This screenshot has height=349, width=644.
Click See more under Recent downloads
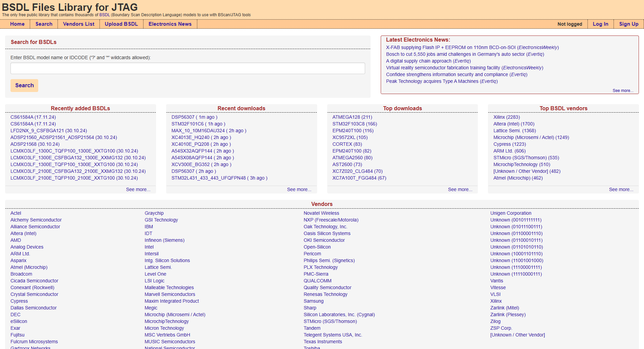[x=299, y=189]
